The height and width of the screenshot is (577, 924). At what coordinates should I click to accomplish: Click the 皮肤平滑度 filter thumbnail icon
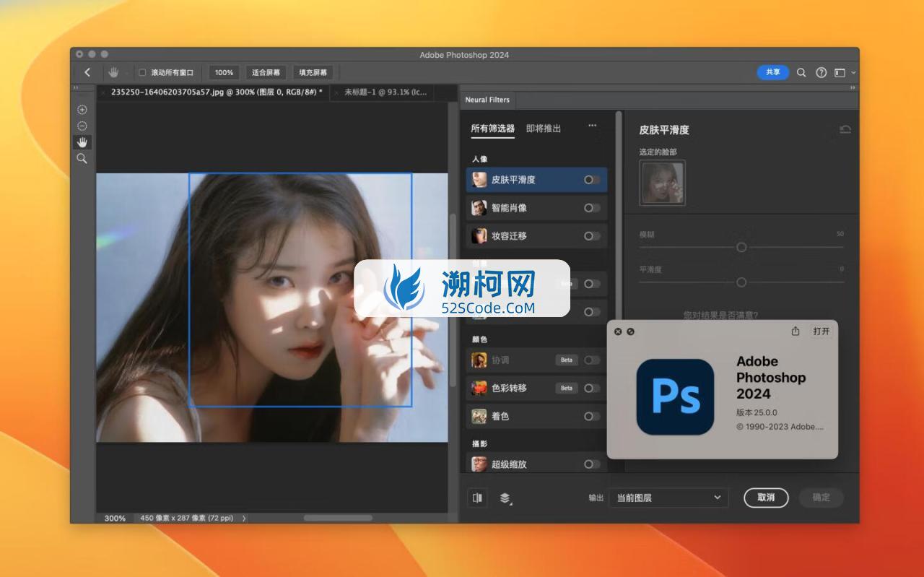479,180
